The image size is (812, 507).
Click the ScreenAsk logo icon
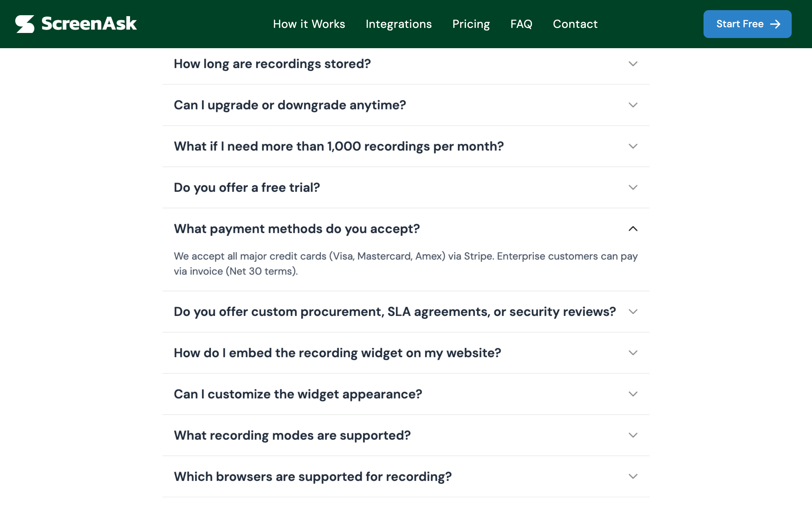pos(25,24)
